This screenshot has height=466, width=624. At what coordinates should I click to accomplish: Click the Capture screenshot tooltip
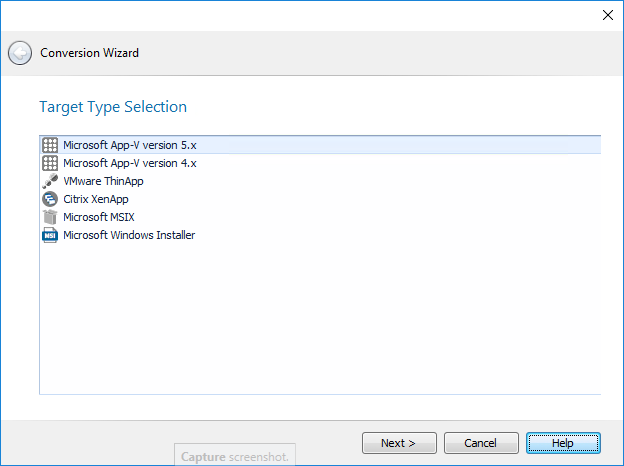point(235,456)
